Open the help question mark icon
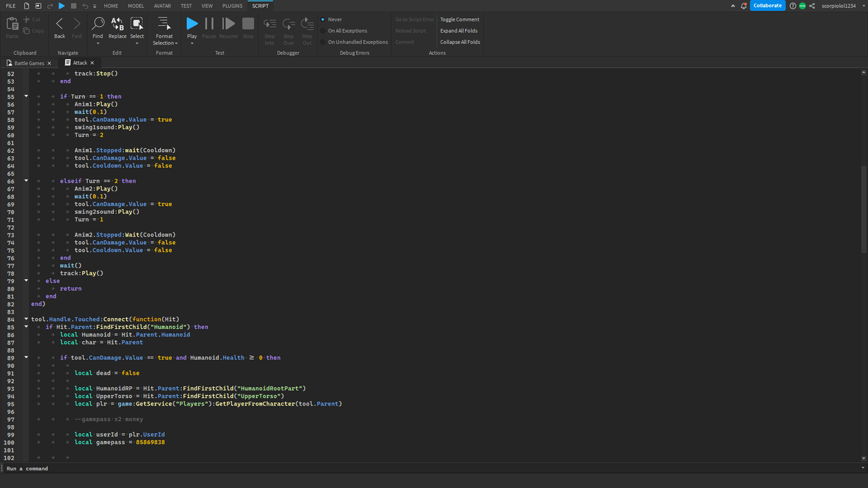Image resolution: width=868 pixels, height=488 pixels. pyautogui.click(x=793, y=6)
